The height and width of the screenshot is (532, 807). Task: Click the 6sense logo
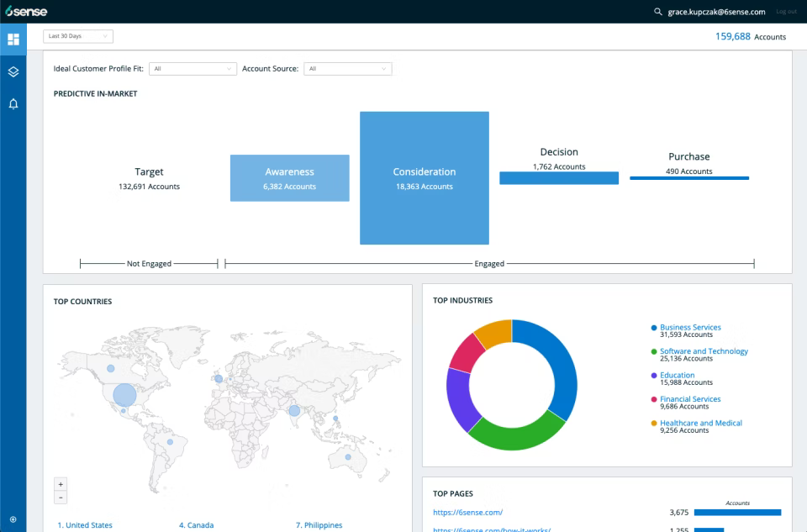(26, 11)
